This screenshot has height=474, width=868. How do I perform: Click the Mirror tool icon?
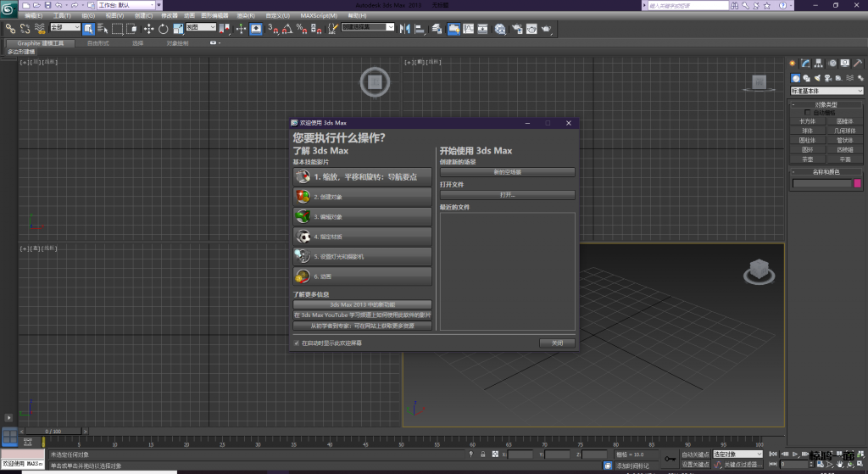[403, 28]
